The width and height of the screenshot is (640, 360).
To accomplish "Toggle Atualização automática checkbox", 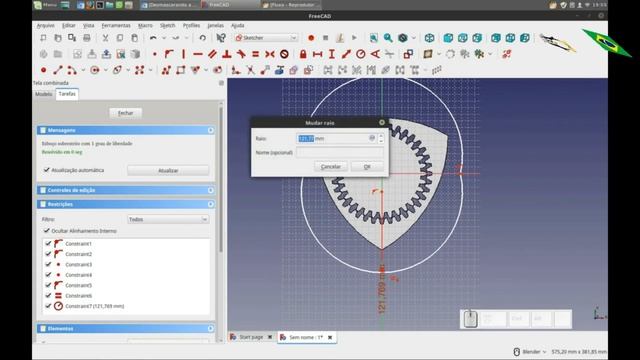I will [x=47, y=170].
